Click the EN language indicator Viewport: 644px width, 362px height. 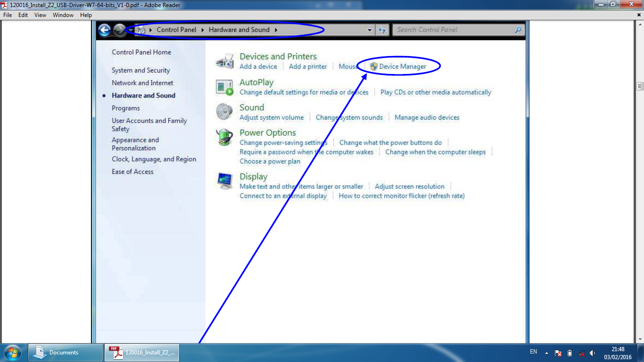click(533, 352)
